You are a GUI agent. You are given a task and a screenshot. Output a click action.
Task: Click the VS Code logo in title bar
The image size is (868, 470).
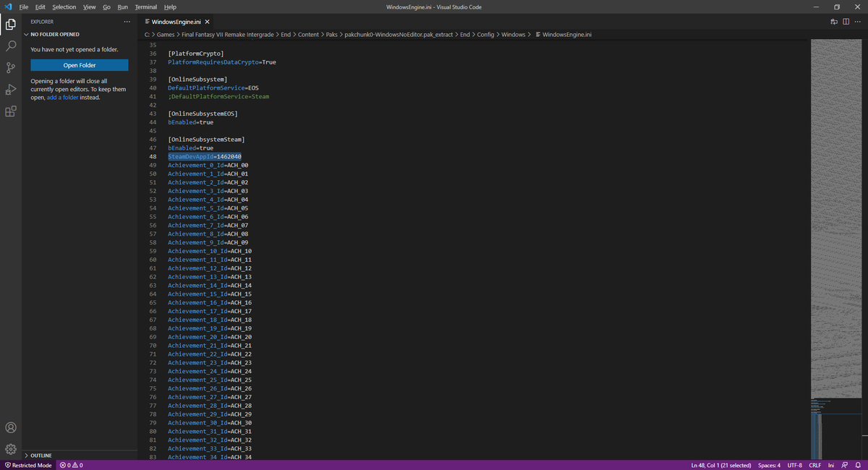click(8, 7)
